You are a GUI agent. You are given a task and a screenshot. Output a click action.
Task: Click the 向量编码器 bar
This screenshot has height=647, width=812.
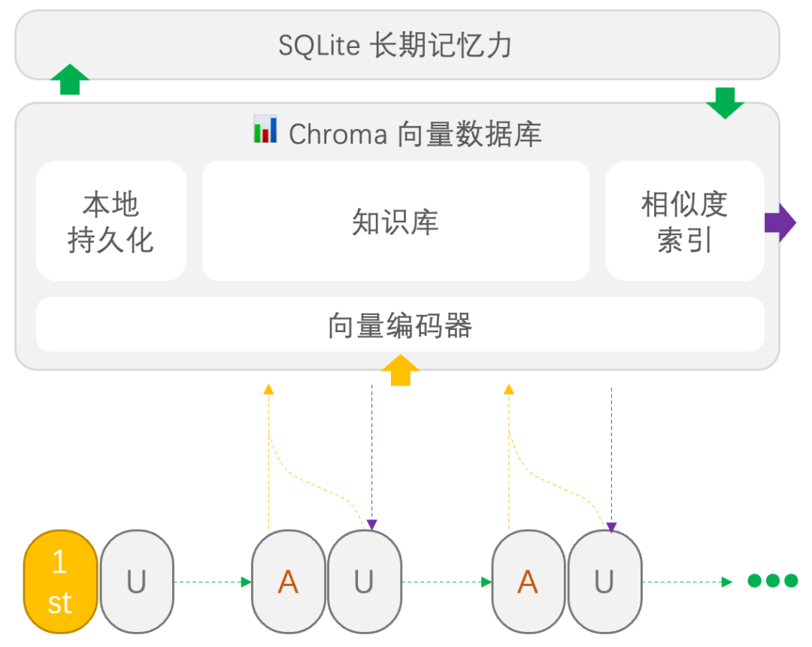pyautogui.click(x=400, y=325)
